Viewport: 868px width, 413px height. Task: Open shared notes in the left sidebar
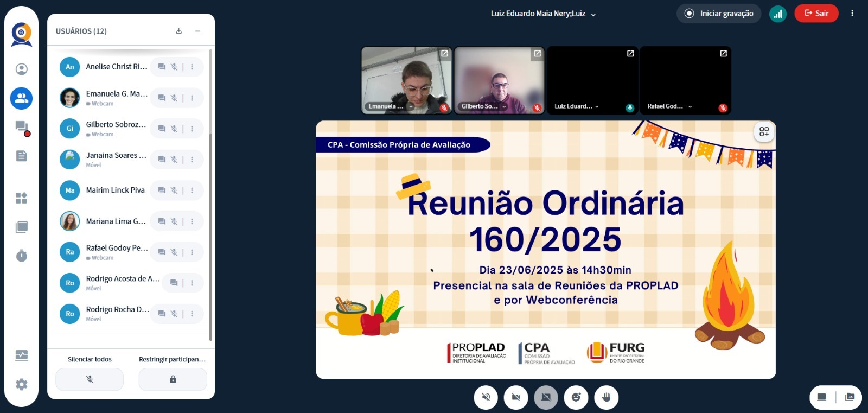(22, 156)
